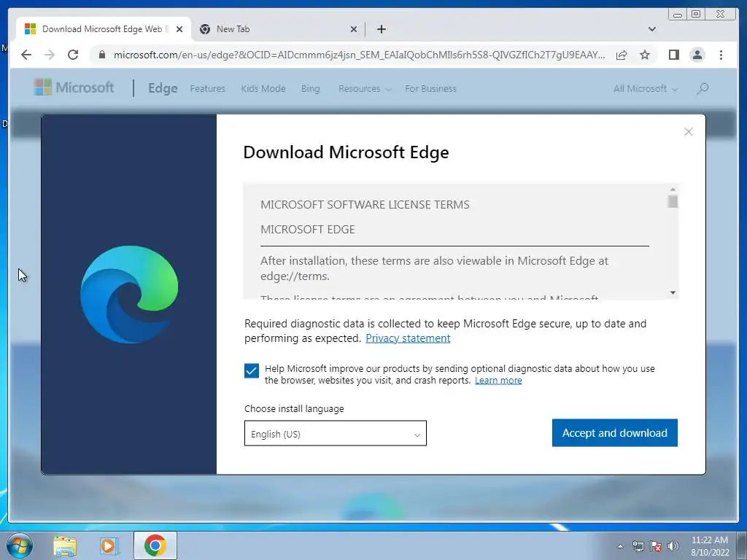Open the Chrome side panel icon
747x560 pixels.
[673, 55]
